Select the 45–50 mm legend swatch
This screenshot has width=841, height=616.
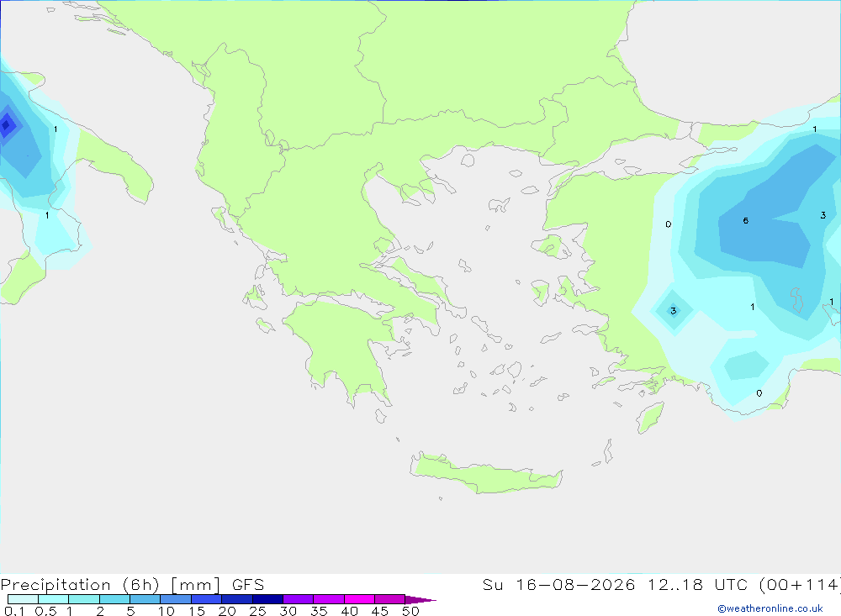[x=389, y=599]
